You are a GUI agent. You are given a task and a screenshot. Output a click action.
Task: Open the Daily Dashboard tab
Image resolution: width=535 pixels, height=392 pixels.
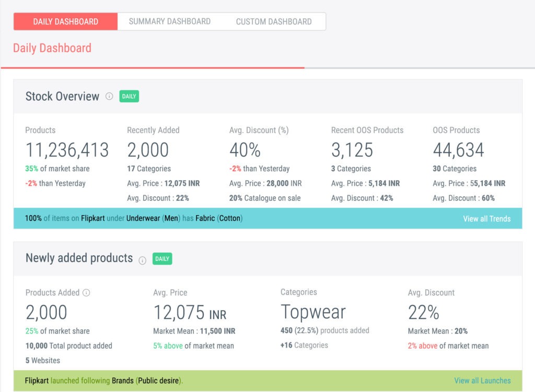[x=65, y=21]
